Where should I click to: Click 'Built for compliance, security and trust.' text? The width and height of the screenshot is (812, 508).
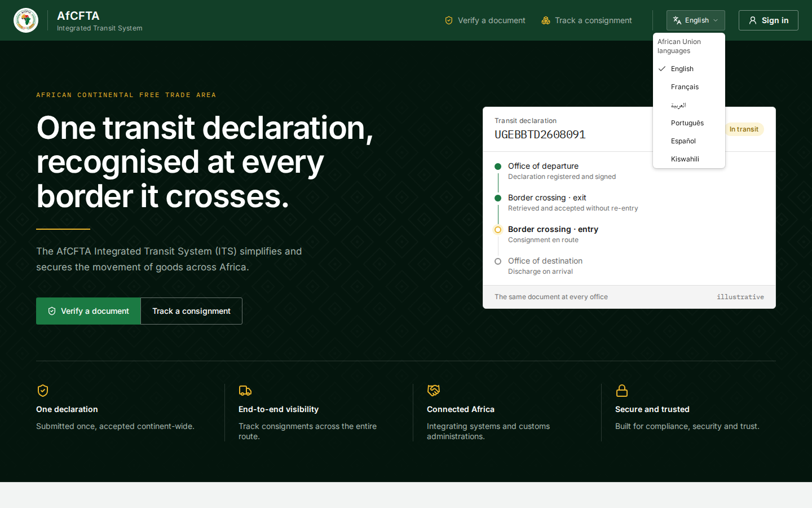pos(687,426)
